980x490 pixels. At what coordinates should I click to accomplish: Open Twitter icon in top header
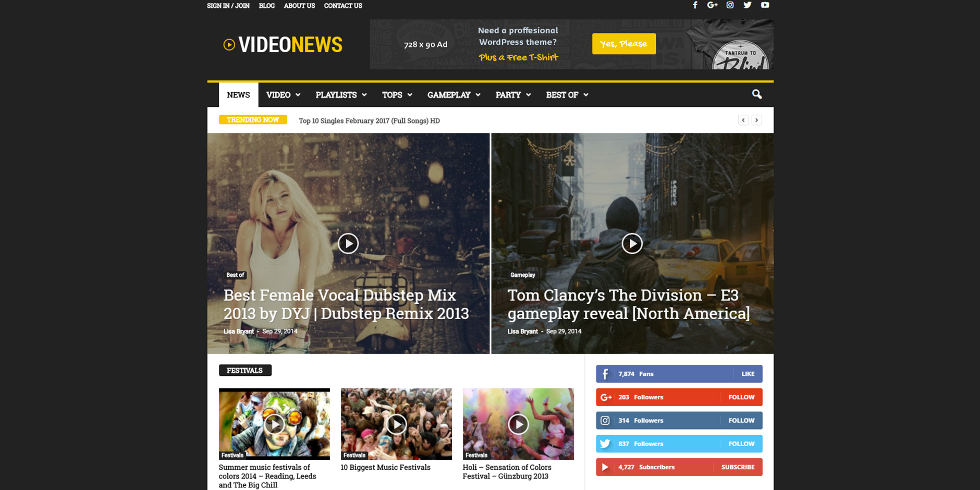click(748, 5)
